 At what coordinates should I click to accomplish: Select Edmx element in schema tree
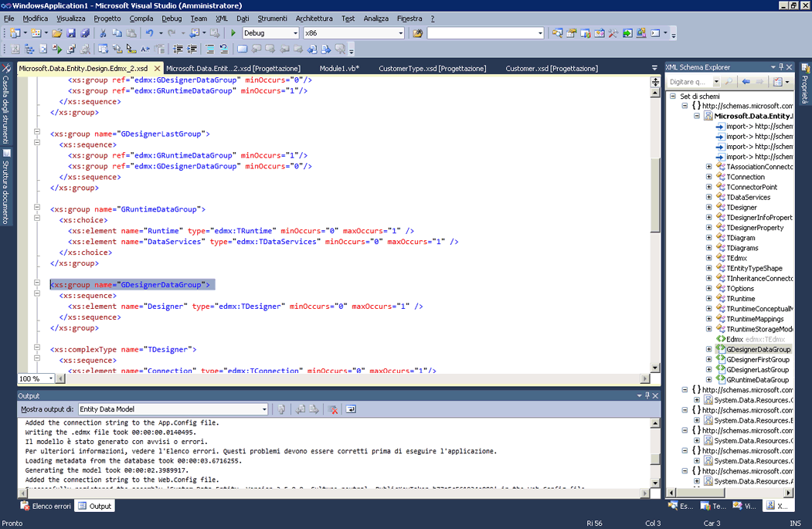click(734, 339)
